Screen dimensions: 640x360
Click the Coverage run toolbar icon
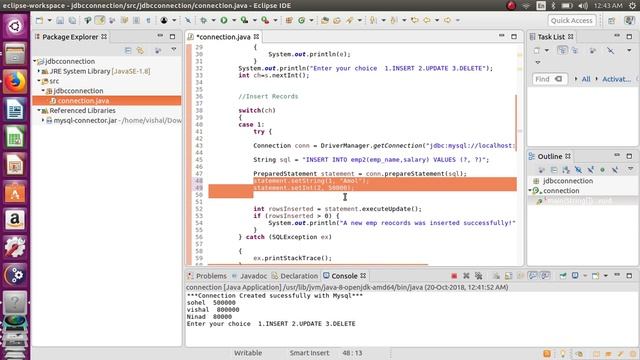click(244, 20)
